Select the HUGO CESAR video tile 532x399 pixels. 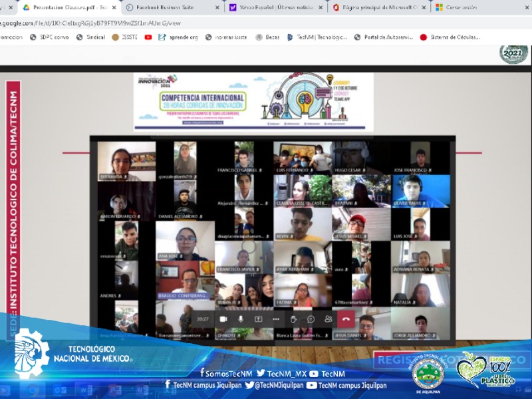[361, 158]
